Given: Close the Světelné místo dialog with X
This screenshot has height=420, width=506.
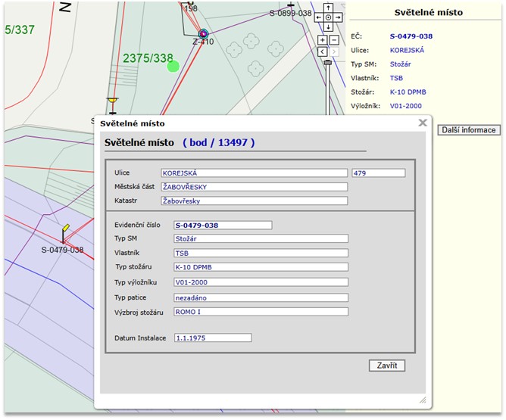Looking at the screenshot, I should (x=423, y=123).
